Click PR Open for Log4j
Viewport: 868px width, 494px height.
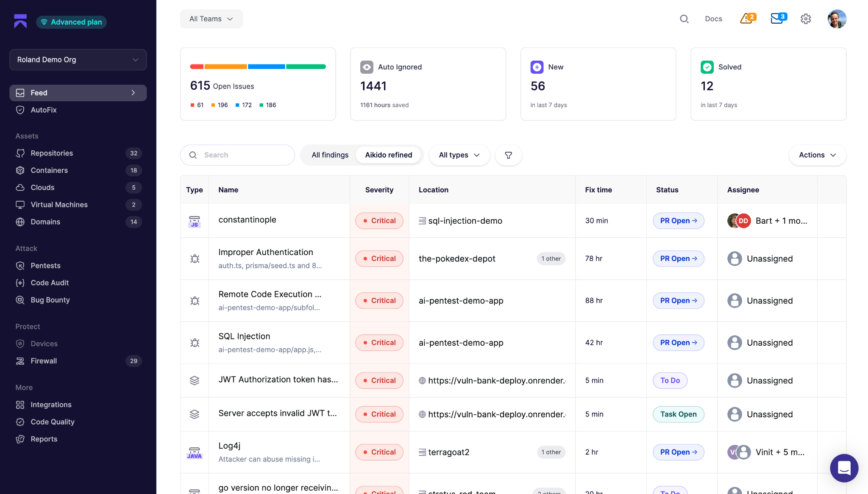[x=679, y=452]
